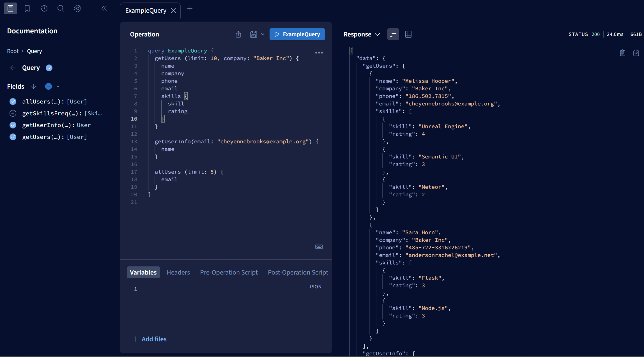Navigate to Root in the breadcrumb
This screenshot has width=644, height=357.
tap(13, 51)
